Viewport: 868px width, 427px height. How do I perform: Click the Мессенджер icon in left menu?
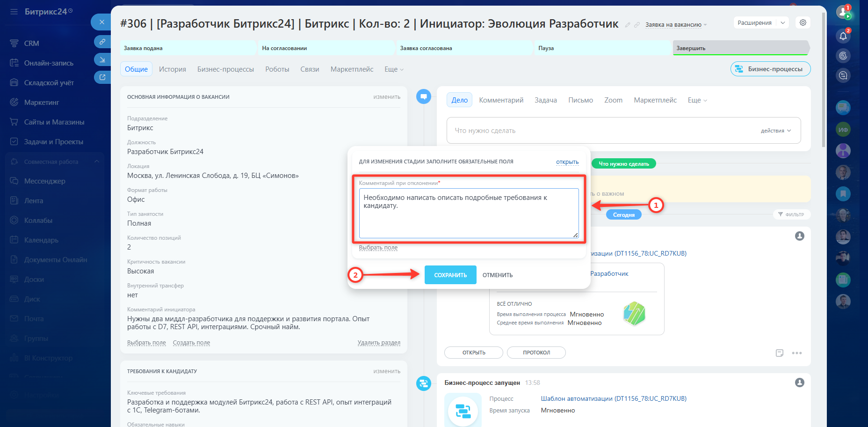tap(14, 181)
